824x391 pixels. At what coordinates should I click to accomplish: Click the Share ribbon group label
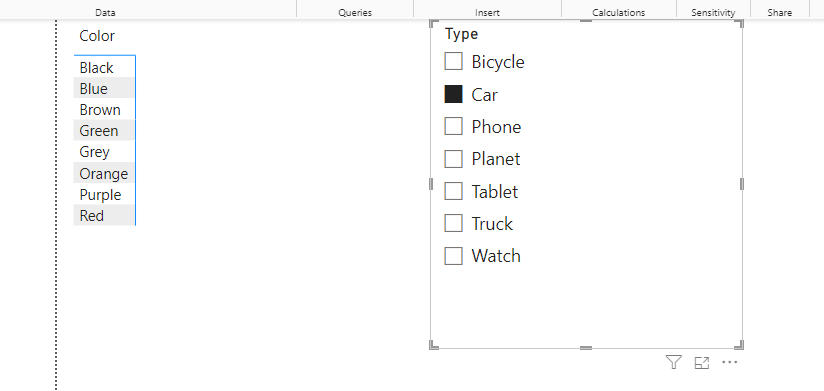(779, 13)
